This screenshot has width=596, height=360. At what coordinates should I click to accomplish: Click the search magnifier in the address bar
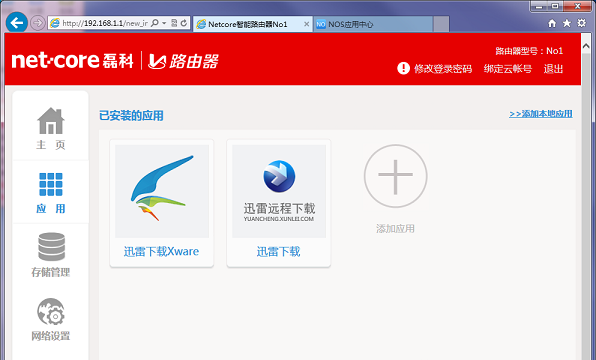point(155,23)
